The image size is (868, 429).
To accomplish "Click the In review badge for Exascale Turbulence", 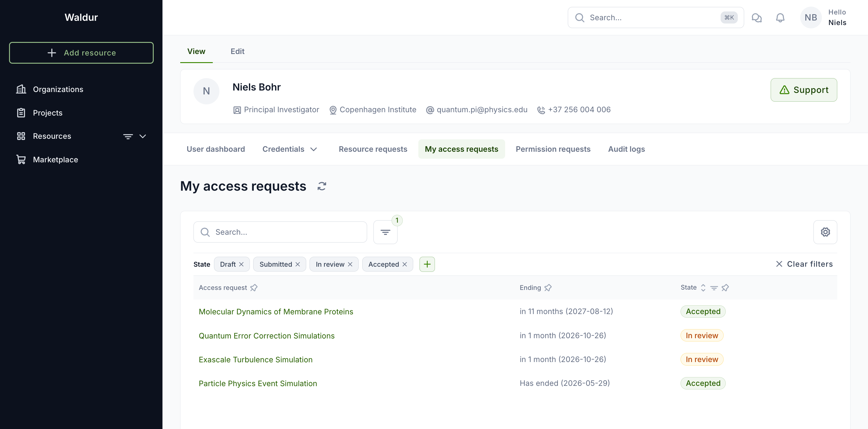I will 702,360.
